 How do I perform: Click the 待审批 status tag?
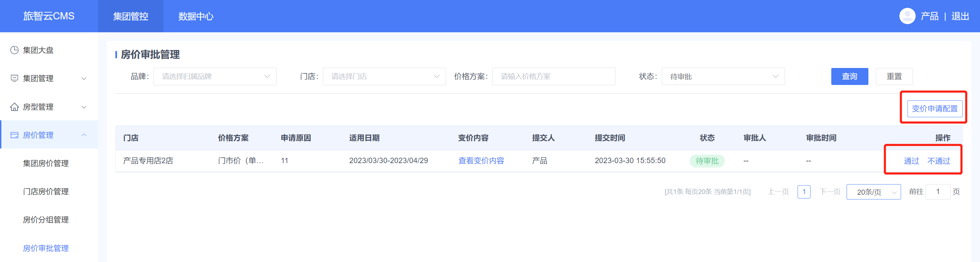707,161
